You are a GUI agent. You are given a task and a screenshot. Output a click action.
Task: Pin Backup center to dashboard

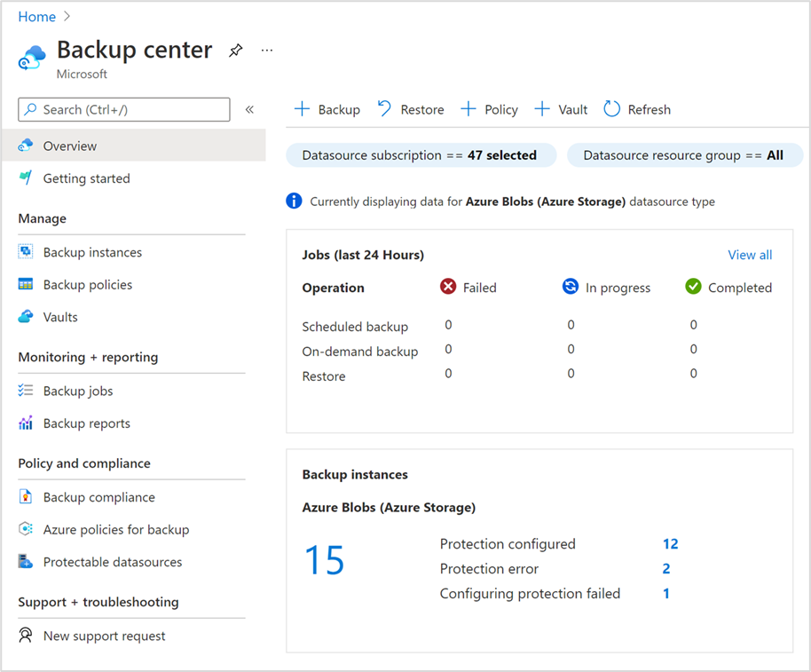(x=235, y=51)
